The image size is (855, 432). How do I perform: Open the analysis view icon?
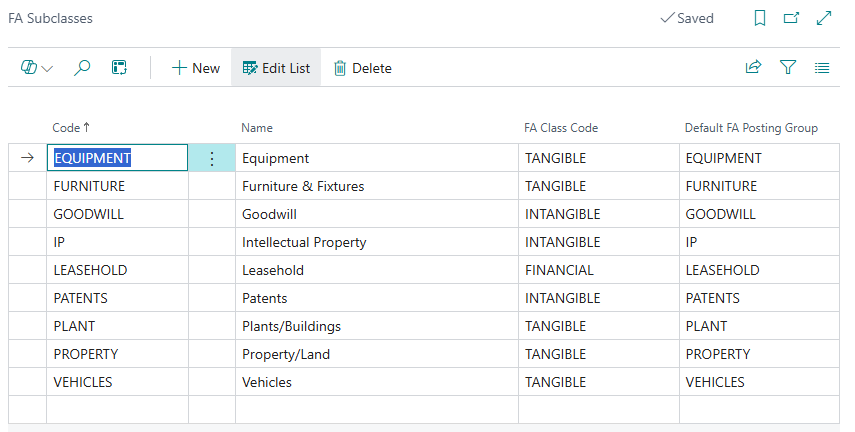click(x=119, y=68)
